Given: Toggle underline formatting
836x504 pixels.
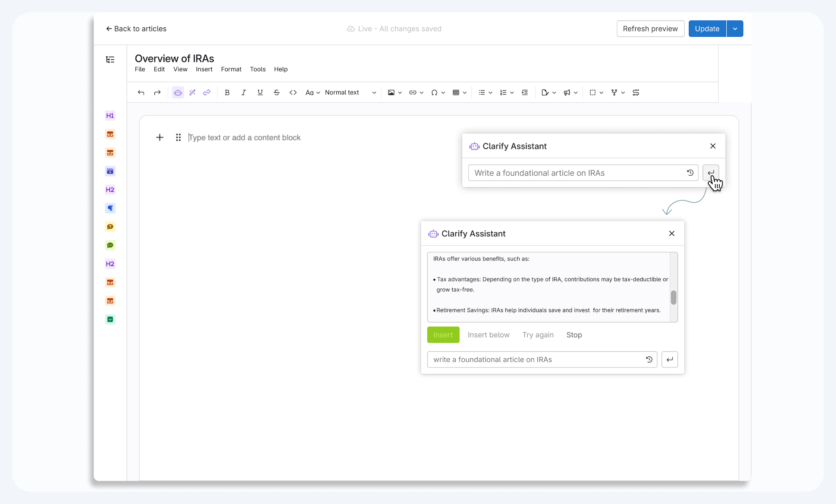Looking at the screenshot, I should [260, 93].
